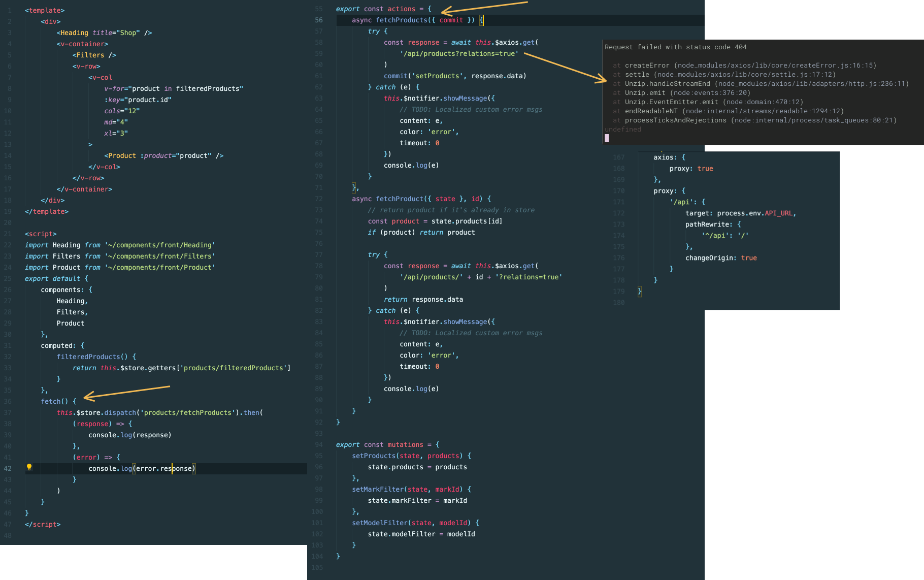Click the 'Request failed with status code 404' message
Screen dimensions: 924x580
click(676, 47)
